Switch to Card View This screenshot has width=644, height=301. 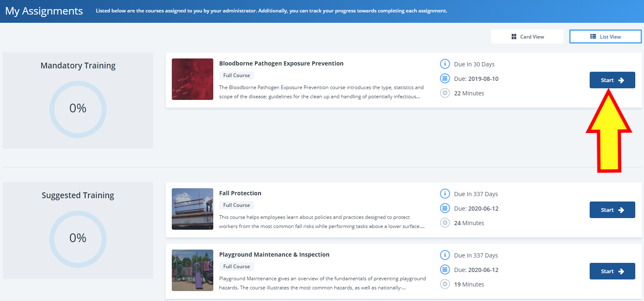[527, 36]
